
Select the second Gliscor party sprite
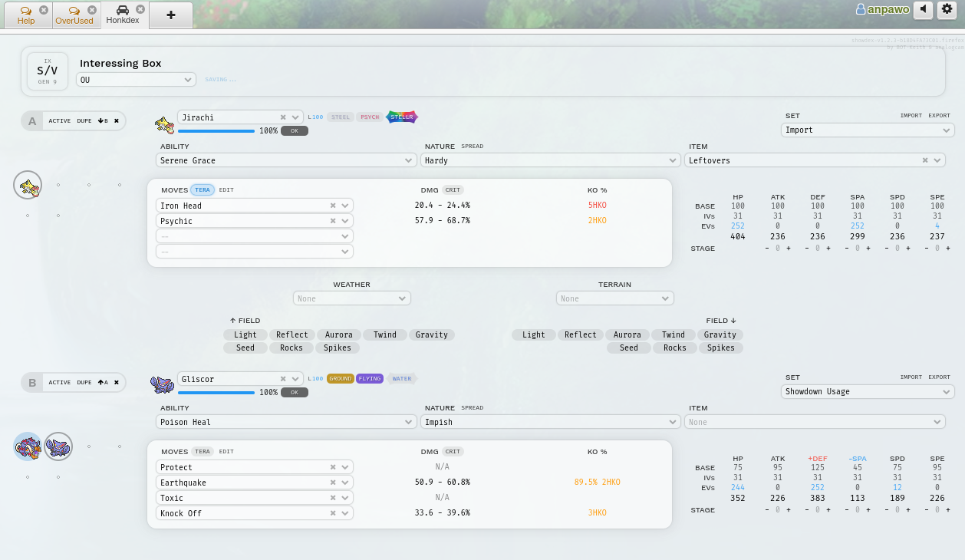(x=58, y=446)
